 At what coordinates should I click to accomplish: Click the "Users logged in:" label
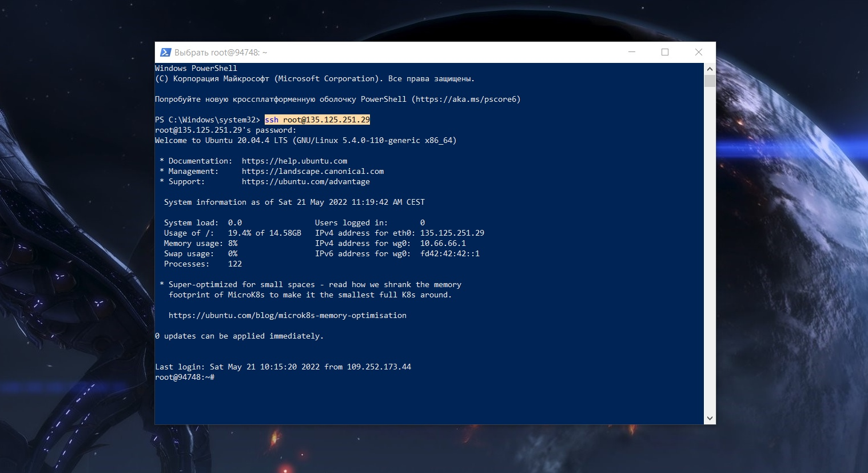coord(352,222)
